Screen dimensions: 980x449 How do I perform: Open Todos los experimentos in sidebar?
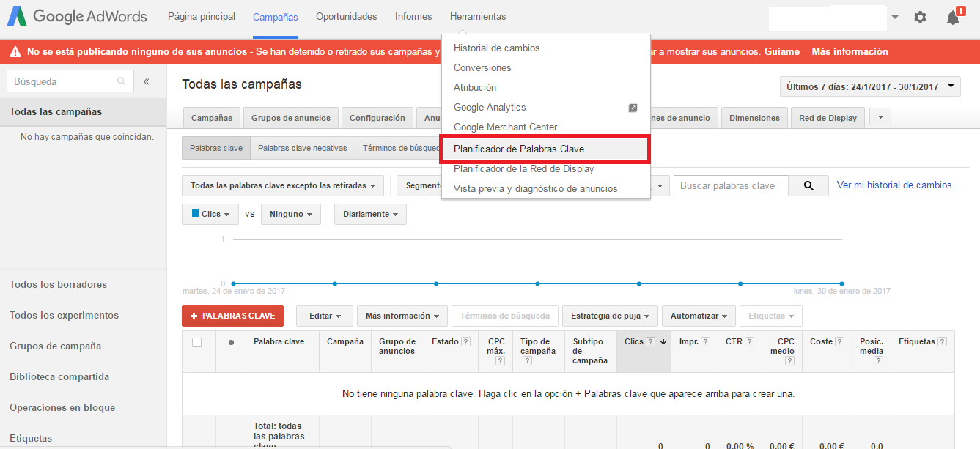point(64,315)
